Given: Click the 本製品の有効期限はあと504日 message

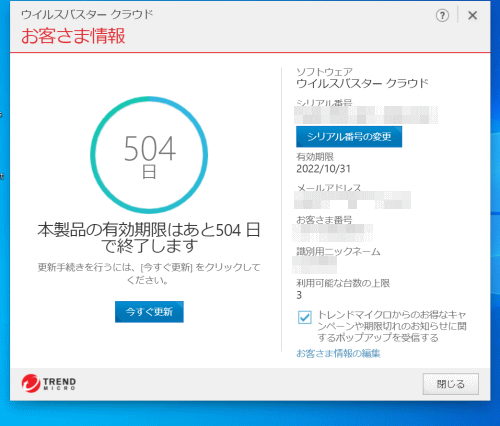Looking at the screenshot, I should tap(149, 238).
